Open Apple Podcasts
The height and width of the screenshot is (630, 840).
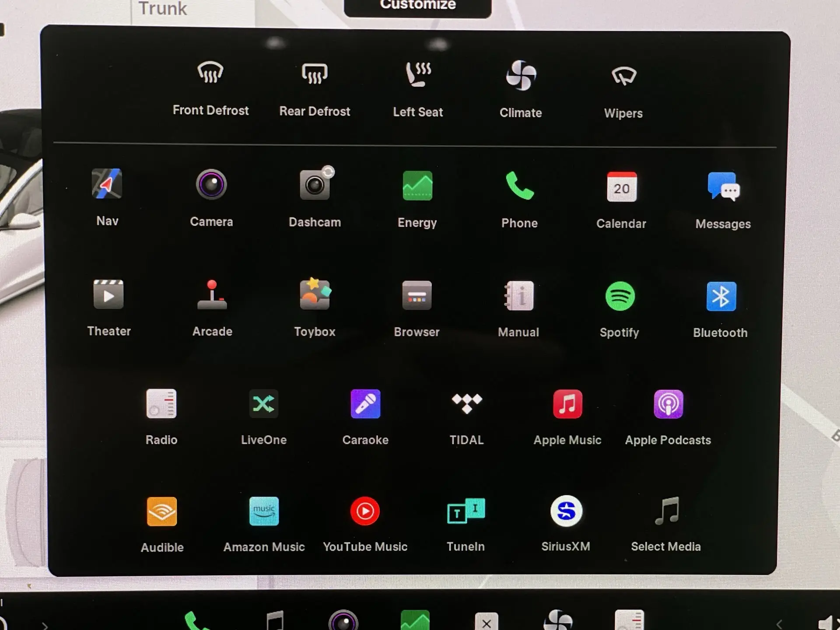click(x=668, y=418)
